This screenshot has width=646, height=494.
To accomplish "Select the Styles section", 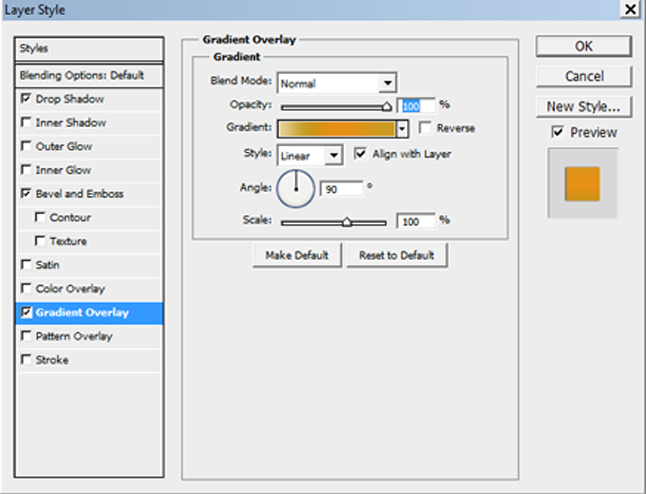I will click(89, 49).
